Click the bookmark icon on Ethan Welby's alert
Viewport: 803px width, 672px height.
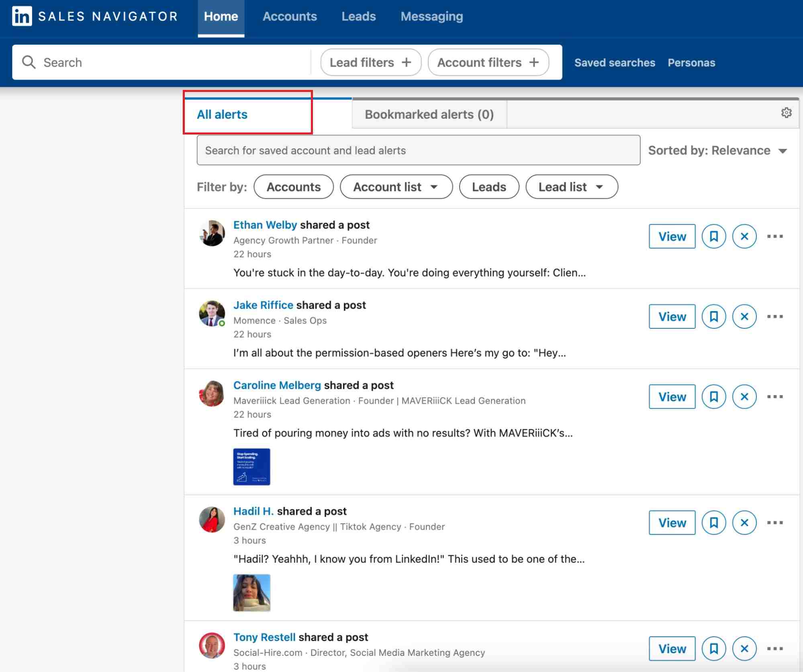[713, 236]
